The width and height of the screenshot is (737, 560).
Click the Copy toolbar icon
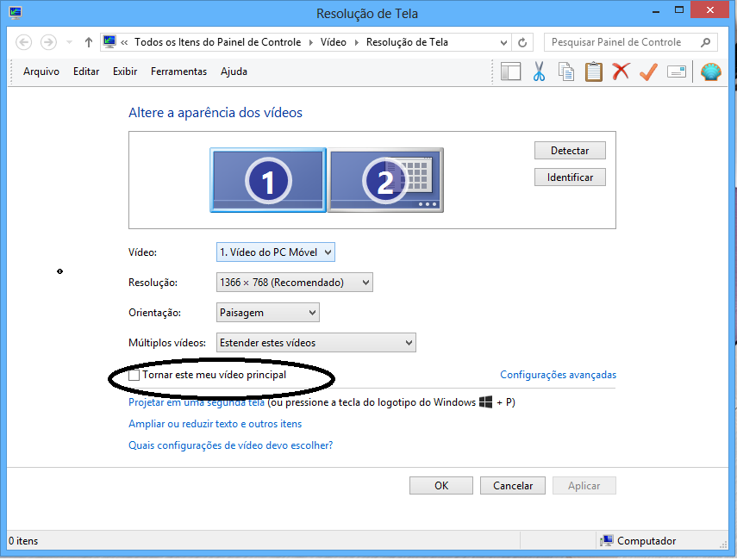tap(566, 72)
